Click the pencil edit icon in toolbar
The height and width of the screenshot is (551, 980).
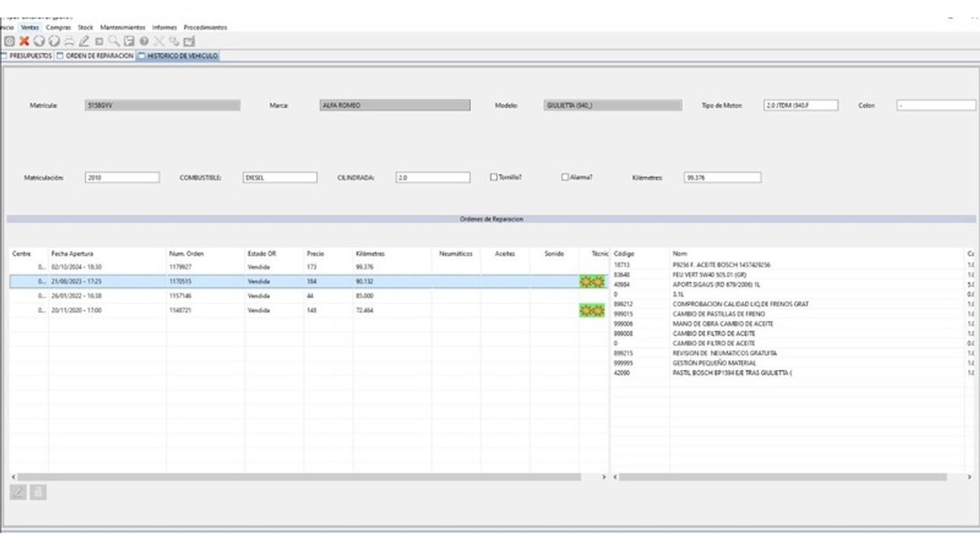84,41
